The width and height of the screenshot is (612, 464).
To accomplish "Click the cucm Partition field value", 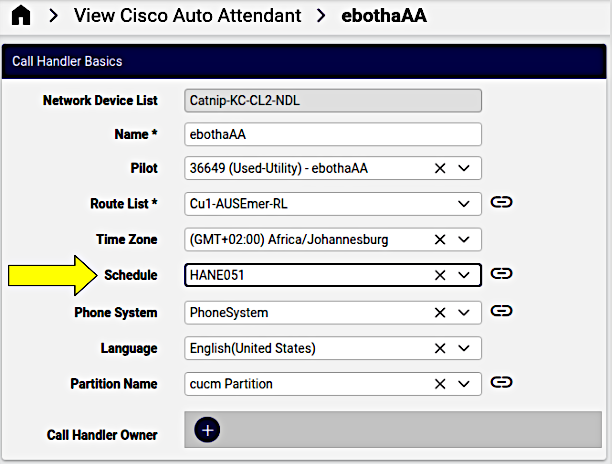I will 231,384.
